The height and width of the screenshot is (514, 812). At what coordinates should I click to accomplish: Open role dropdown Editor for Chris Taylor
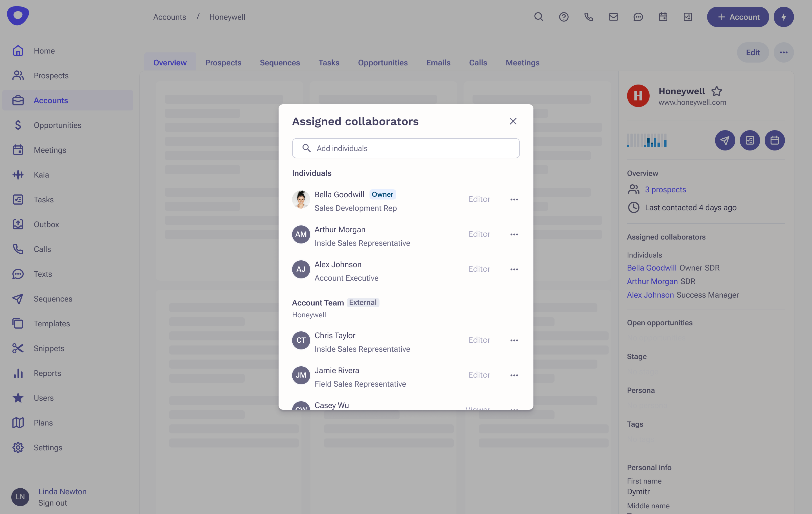[479, 340]
